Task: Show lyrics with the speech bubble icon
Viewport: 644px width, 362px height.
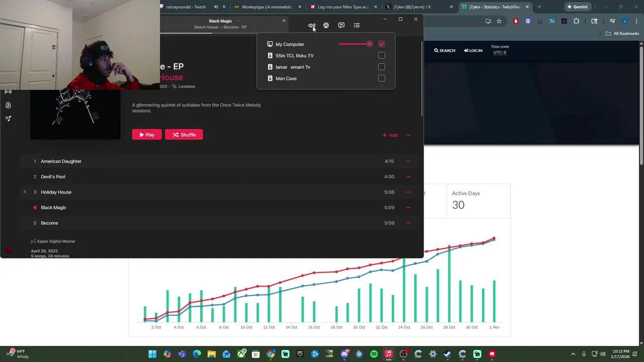Action: [x=341, y=25]
